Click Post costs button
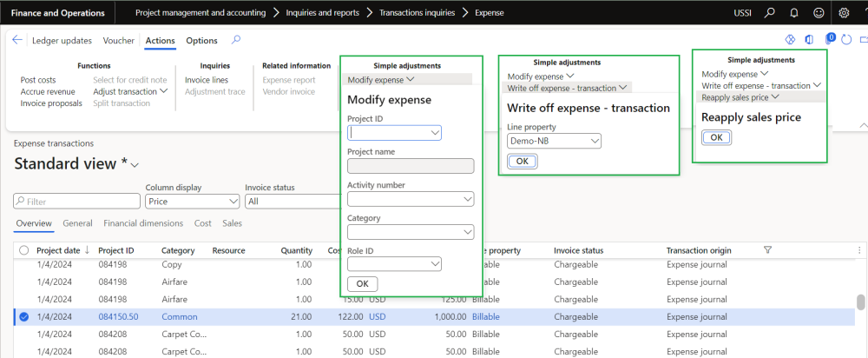 [x=38, y=80]
